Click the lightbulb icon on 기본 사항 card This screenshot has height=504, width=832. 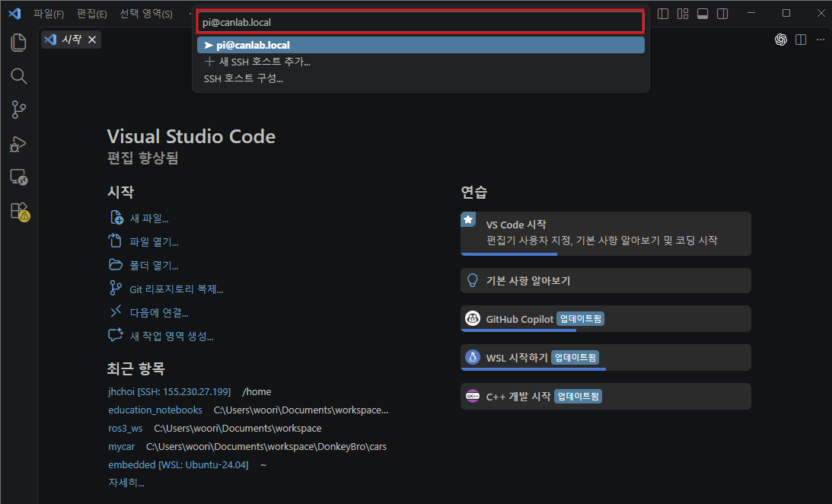472,280
